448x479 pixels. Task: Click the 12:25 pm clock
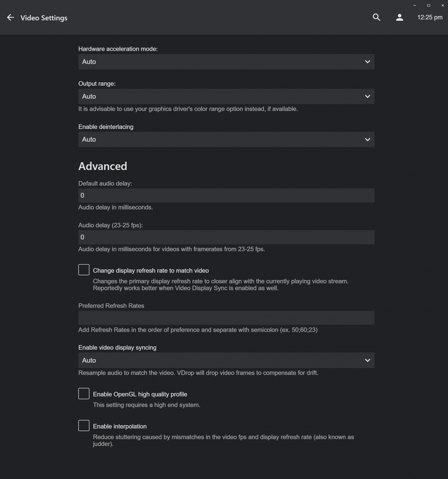(430, 17)
